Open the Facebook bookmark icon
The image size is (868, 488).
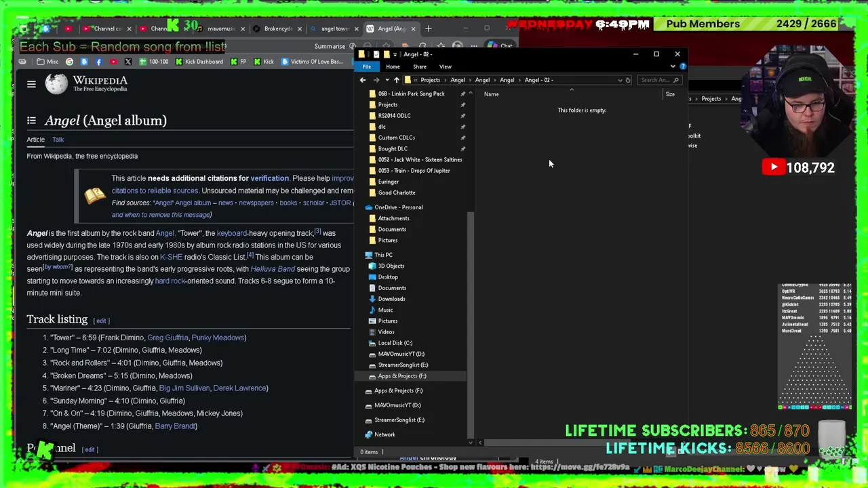99,62
